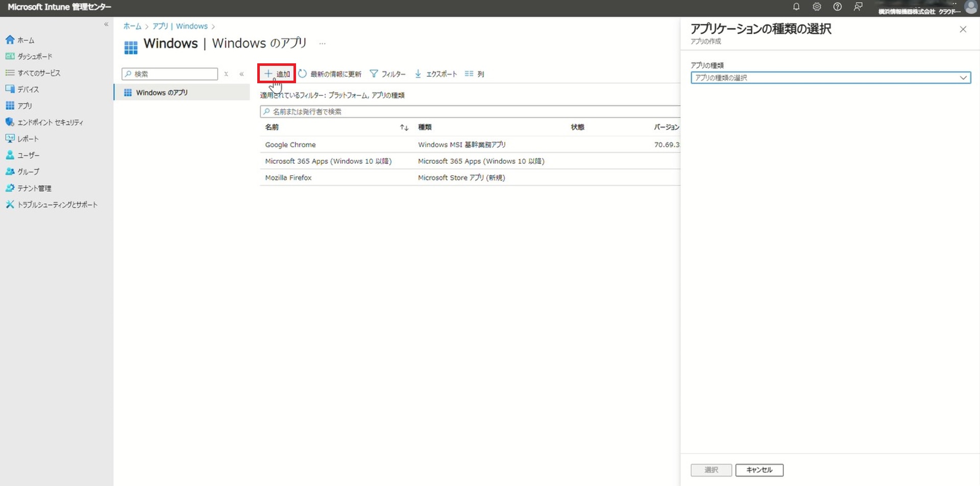Viewport: 980px width, 486px height.
Task: Click the 状態 column header
Action: 577,127
